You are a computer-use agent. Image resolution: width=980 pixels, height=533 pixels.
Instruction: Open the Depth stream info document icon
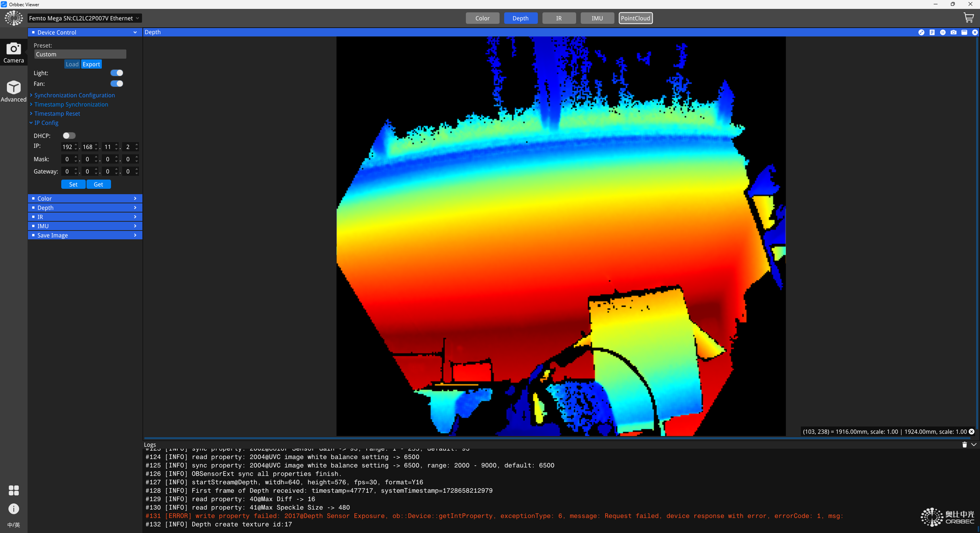(x=932, y=33)
